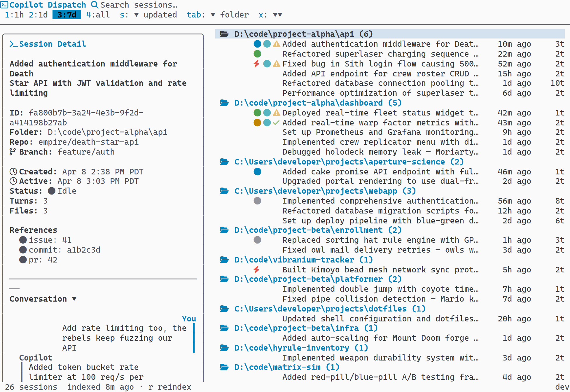Click the repo name empire/death-star-api
This screenshot has width=570, height=392.
tap(88, 142)
